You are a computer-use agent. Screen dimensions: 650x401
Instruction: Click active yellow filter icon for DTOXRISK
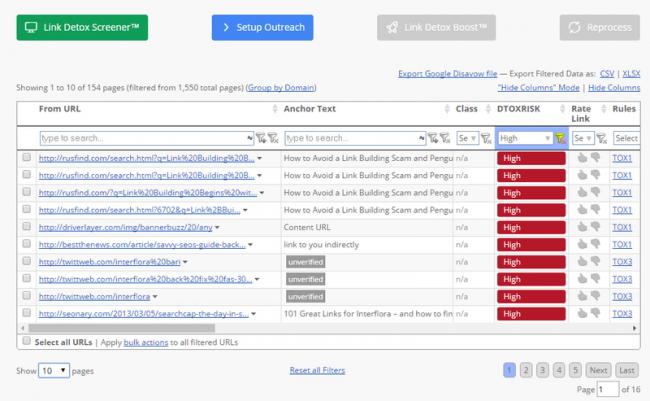point(561,138)
